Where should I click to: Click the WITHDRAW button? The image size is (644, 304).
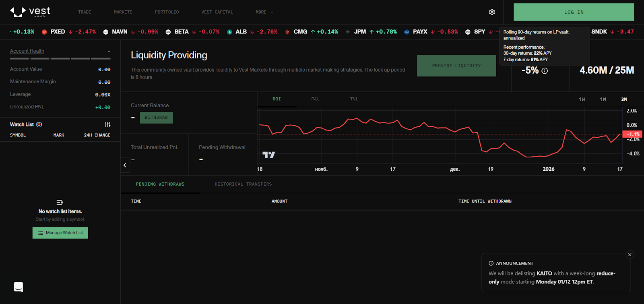point(156,118)
